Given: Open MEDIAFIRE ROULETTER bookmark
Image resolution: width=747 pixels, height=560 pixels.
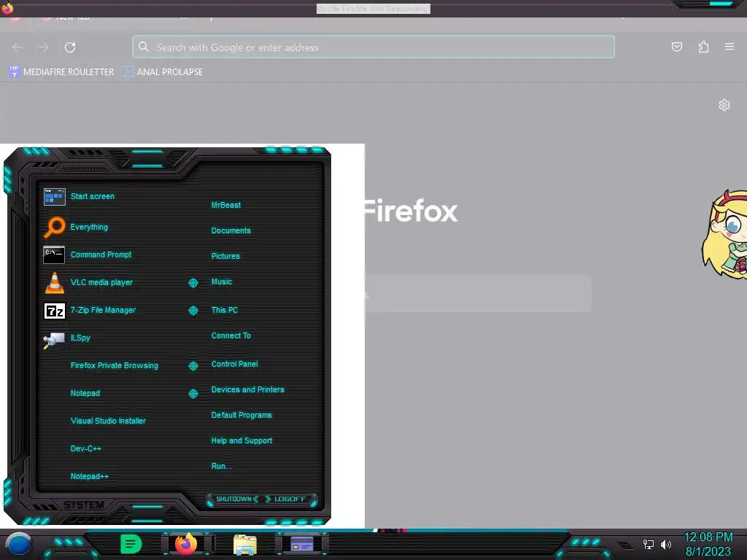Looking at the screenshot, I should click(x=61, y=72).
